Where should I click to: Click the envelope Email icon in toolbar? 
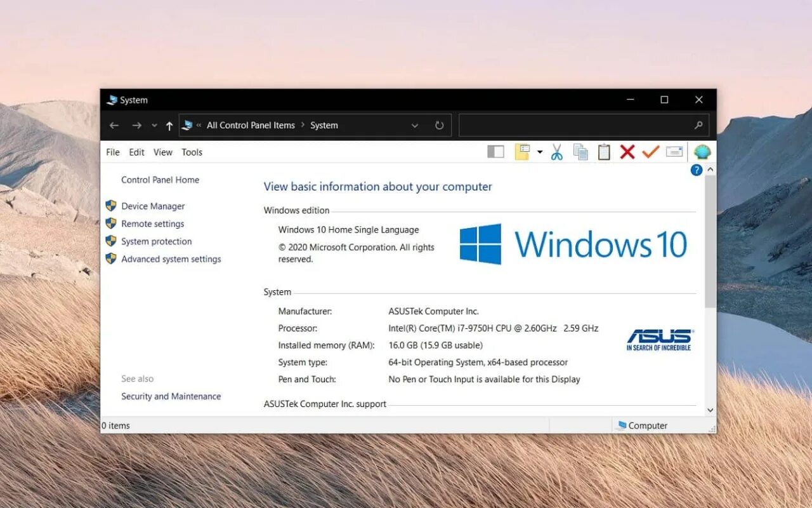point(674,152)
